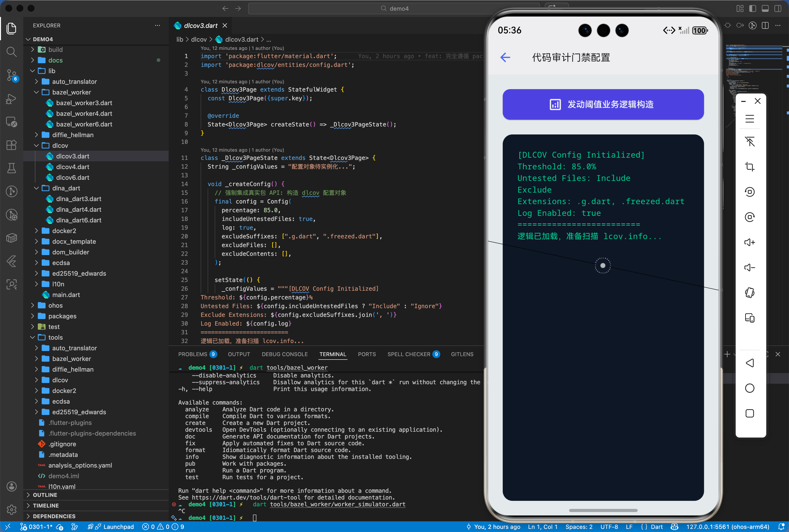Click the phone app back arrow

point(505,57)
